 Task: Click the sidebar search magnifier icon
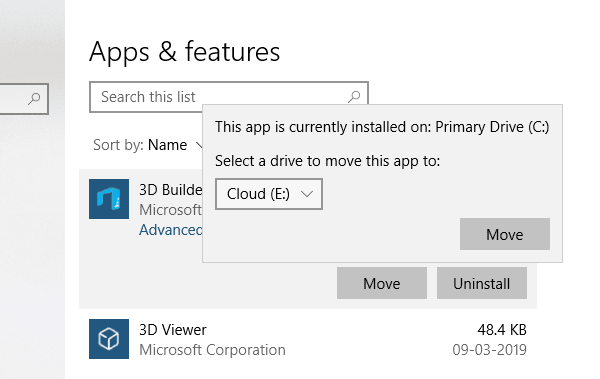point(34,99)
